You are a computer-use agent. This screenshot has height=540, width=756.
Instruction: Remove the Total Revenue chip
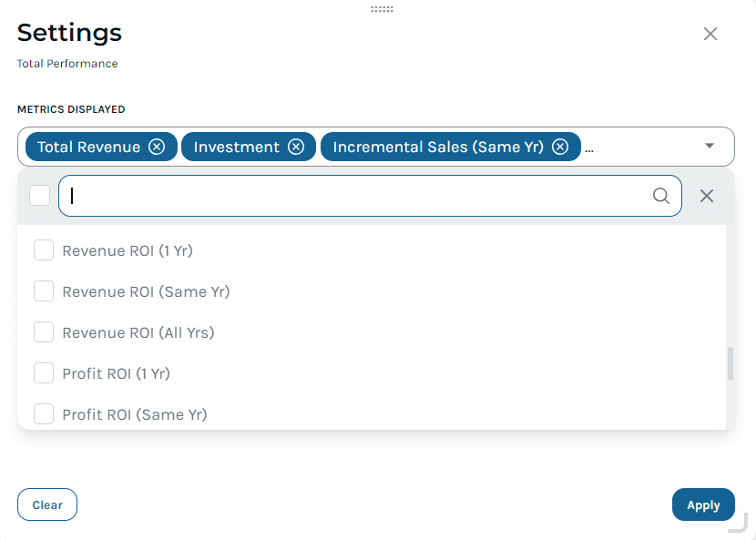coord(157,147)
